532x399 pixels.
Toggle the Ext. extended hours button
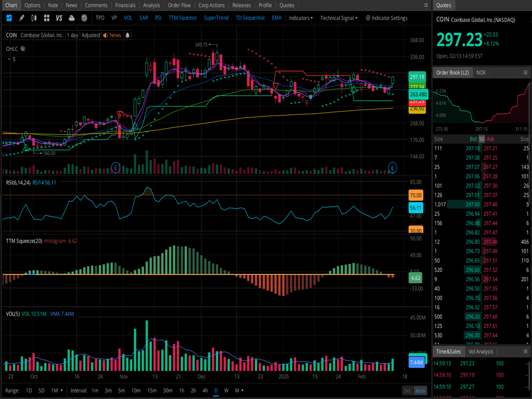coord(408,390)
